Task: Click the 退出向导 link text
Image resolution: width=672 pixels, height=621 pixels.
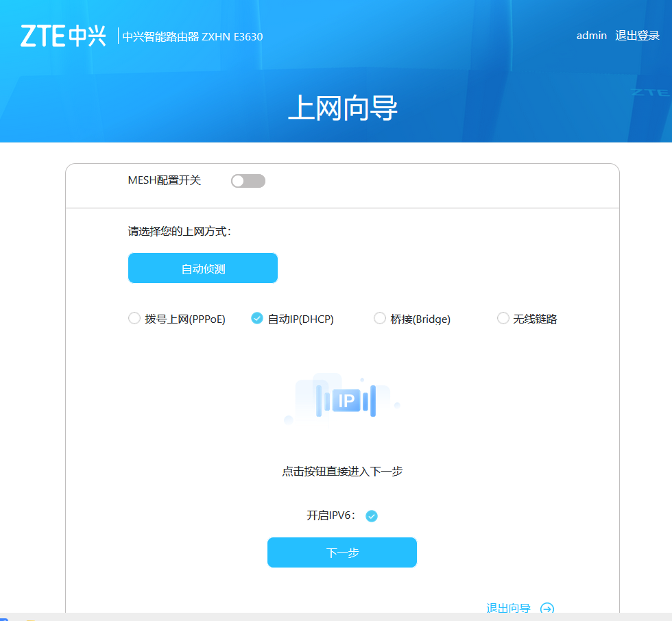Action: [x=508, y=608]
